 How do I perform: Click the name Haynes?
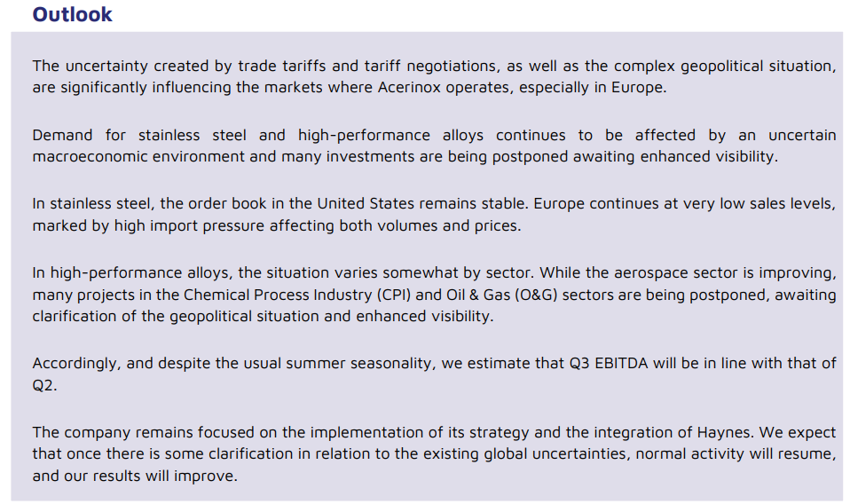(x=725, y=432)
